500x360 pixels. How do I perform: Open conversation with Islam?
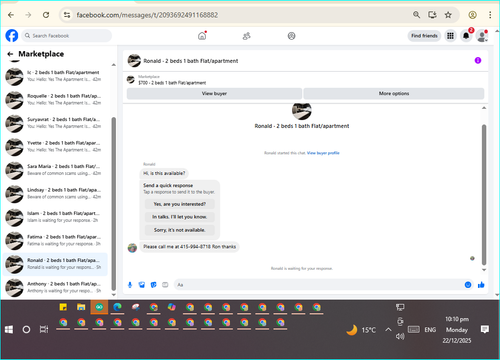point(55,217)
